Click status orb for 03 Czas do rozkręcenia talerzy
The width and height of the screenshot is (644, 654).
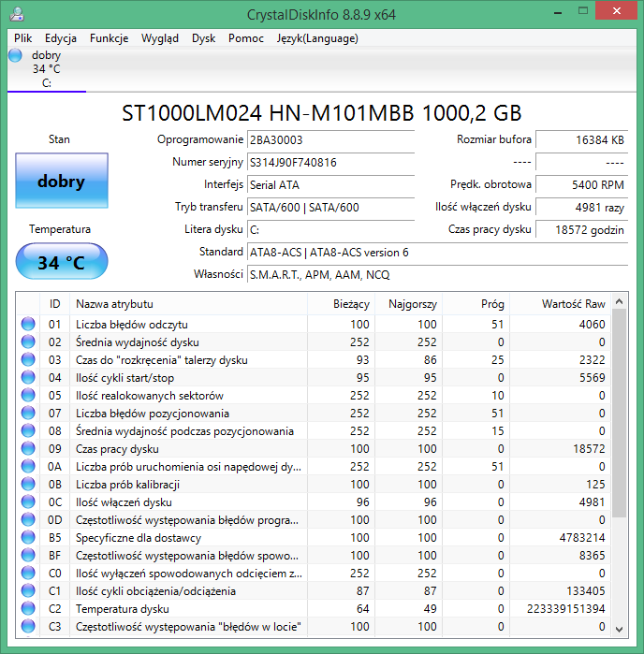pos(28,359)
